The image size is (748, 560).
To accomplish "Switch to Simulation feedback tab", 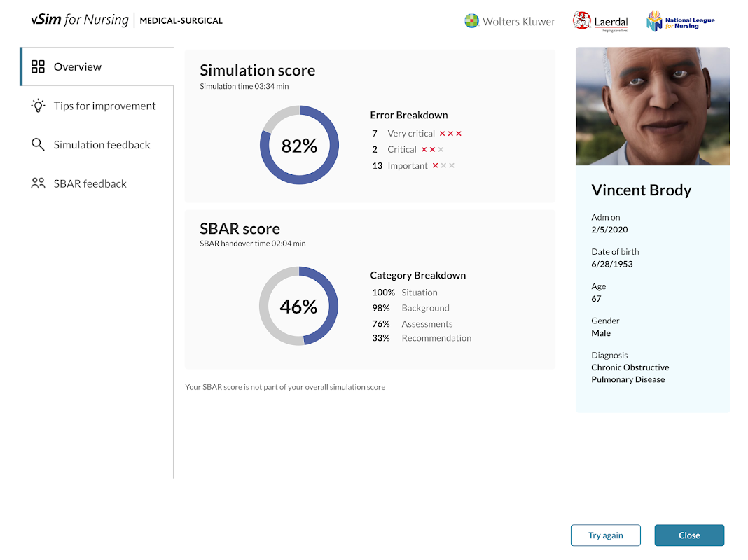I will (102, 145).
